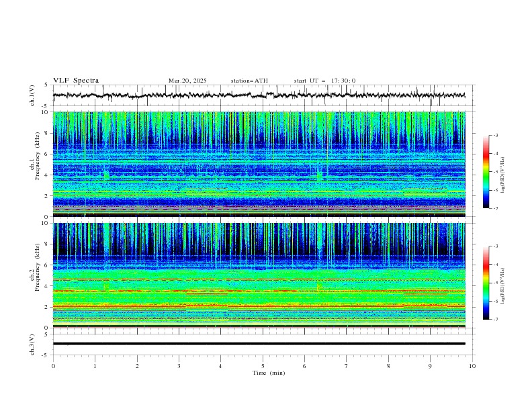Click the "VLF Spectra" plot title
532x411 pixels.
[x=76, y=81]
